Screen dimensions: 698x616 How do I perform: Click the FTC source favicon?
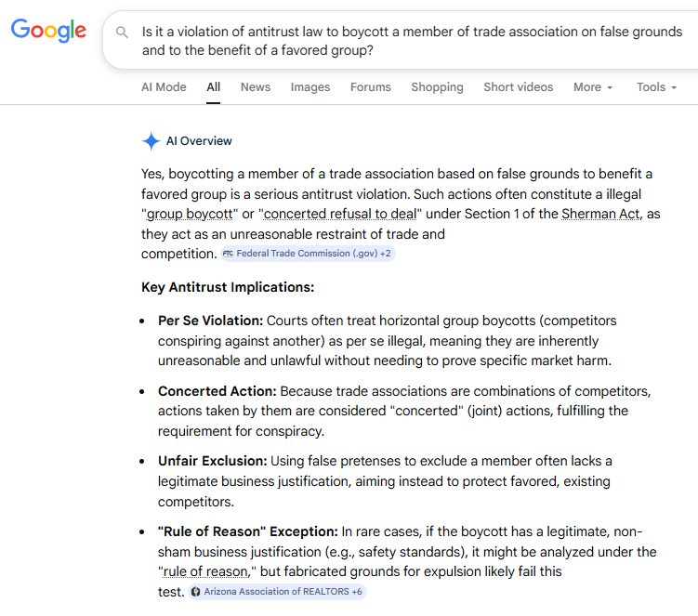click(228, 254)
